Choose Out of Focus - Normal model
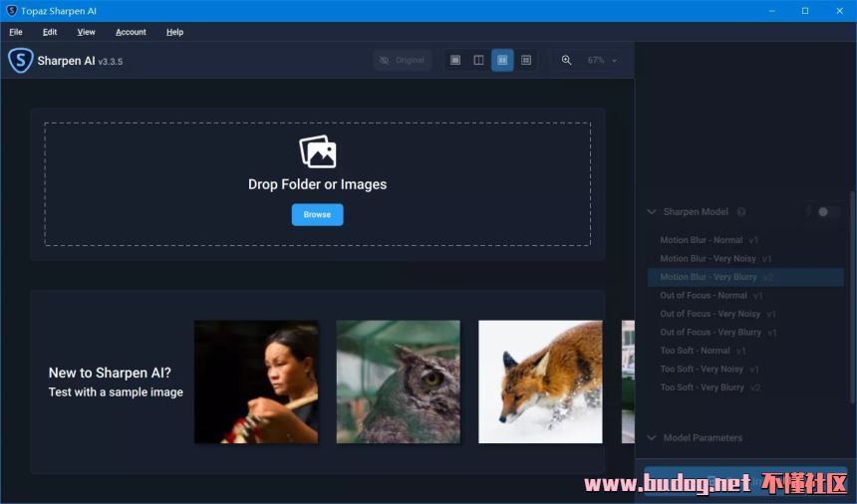This screenshot has height=504, width=857. (745, 296)
